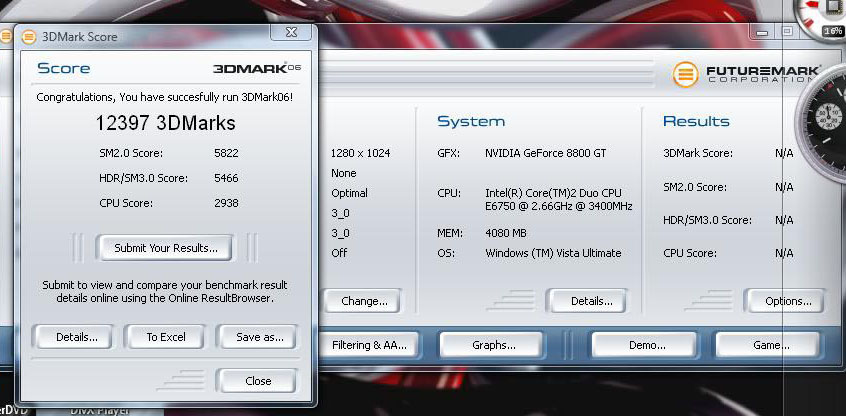Close the 3DMark Score dialog with Close button
This screenshot has width=846, height=416.
(x=258, y=381)
